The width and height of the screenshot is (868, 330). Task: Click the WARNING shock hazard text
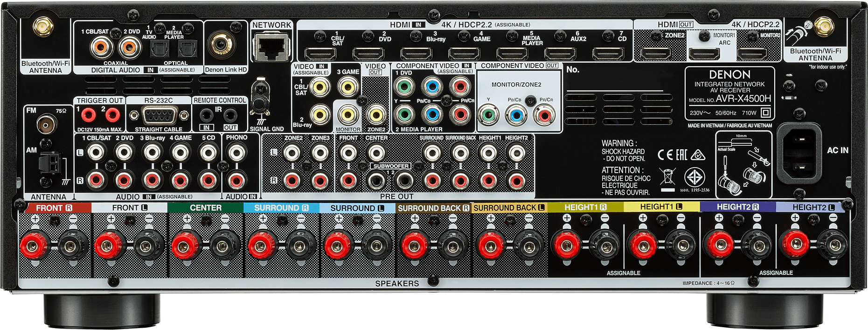(624, 151)
